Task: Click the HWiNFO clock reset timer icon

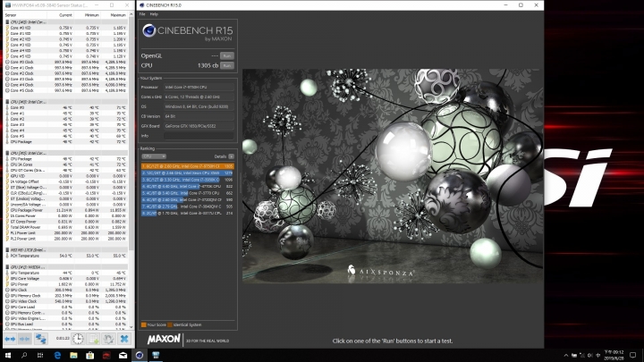Action: click(x=79, y=339)
